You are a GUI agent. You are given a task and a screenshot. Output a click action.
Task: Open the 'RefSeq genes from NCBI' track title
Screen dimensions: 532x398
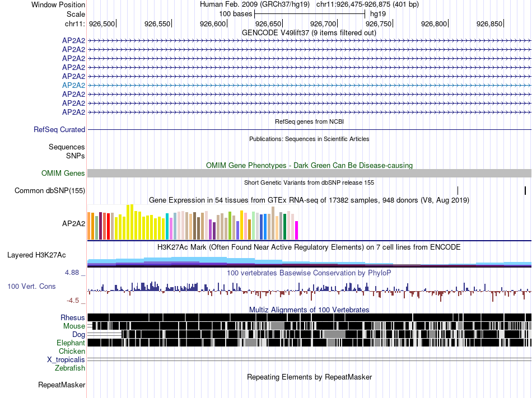tap(309, 121)
